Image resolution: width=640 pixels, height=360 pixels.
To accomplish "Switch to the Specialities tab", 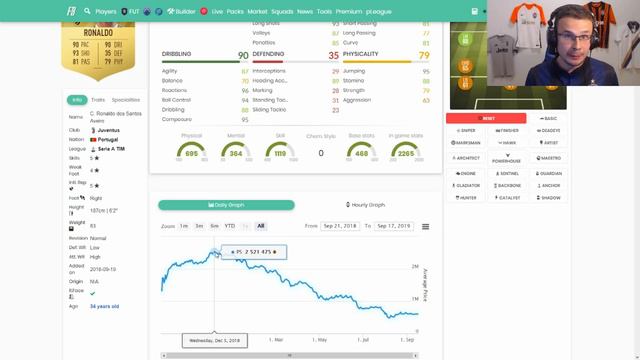I will [126, 100].
